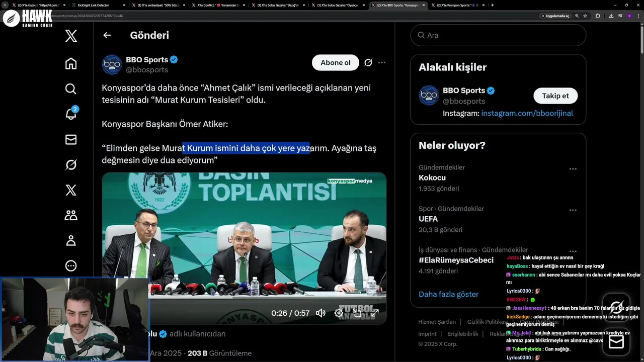Open options menu for Kokocu trend
Image resolution: width=644 pixels, height=362 pixels.
point(573,169)
